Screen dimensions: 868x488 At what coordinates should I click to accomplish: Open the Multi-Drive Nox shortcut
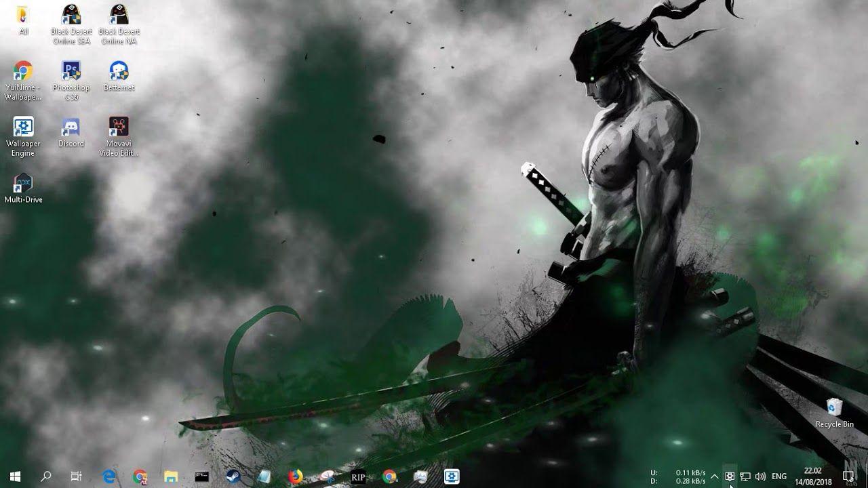(x=23, y=183)
